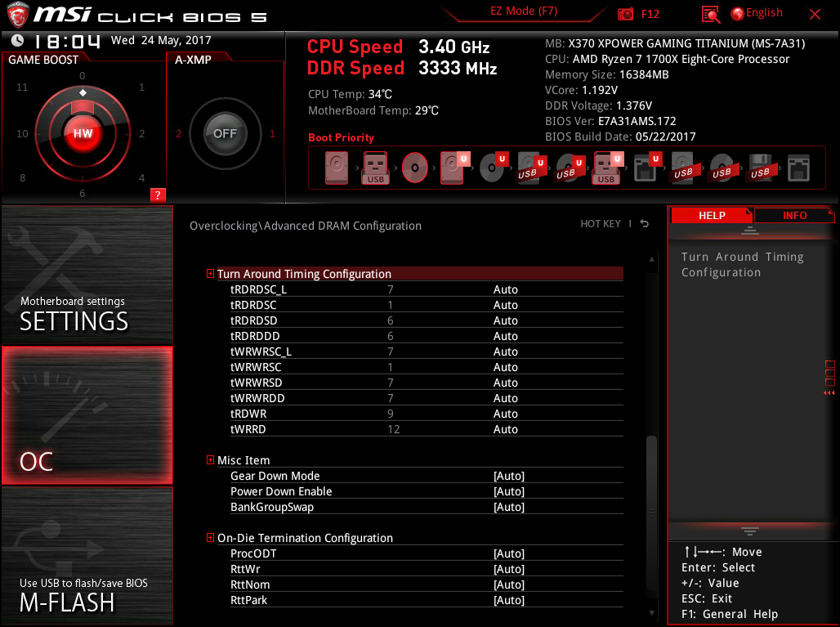This screenshot has height=627, width=840.
Task: Open Gear Down Mode [Auto] dropdown
Action: click(x=509, y=476)
